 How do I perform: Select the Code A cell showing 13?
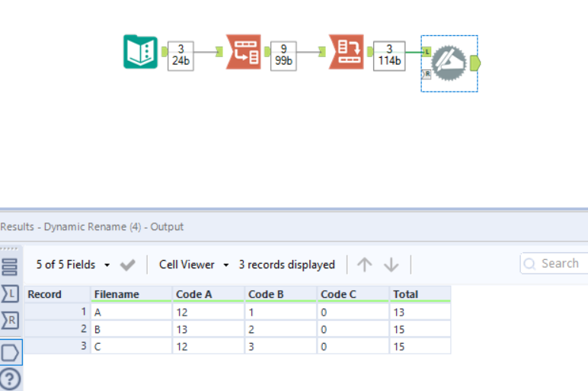click(x=207, y=329)
